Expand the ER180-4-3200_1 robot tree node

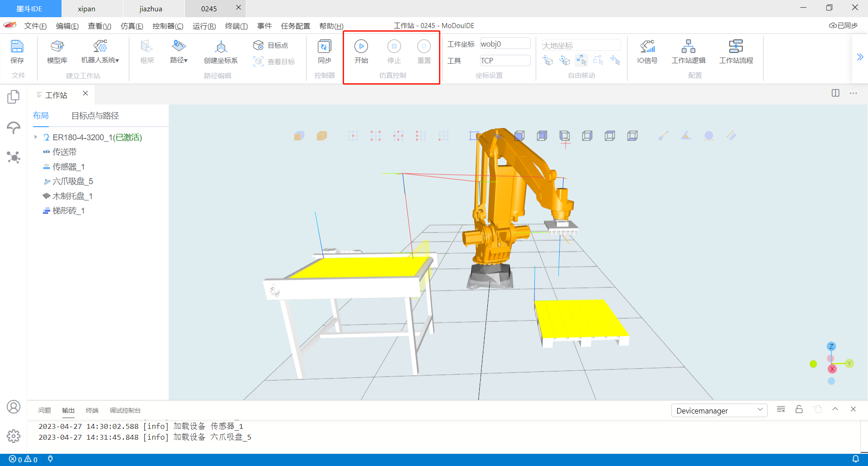pyautogui.click(x=36, y=137)
